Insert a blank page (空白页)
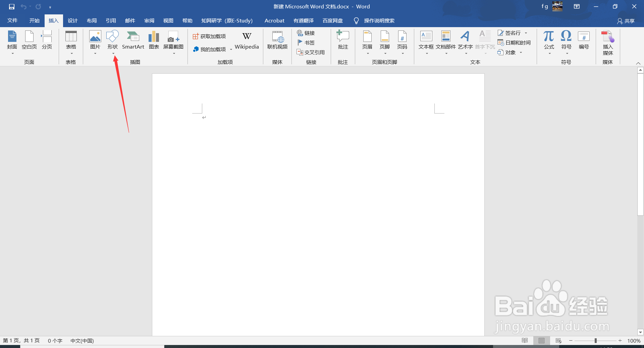 [x=29, y=40]
